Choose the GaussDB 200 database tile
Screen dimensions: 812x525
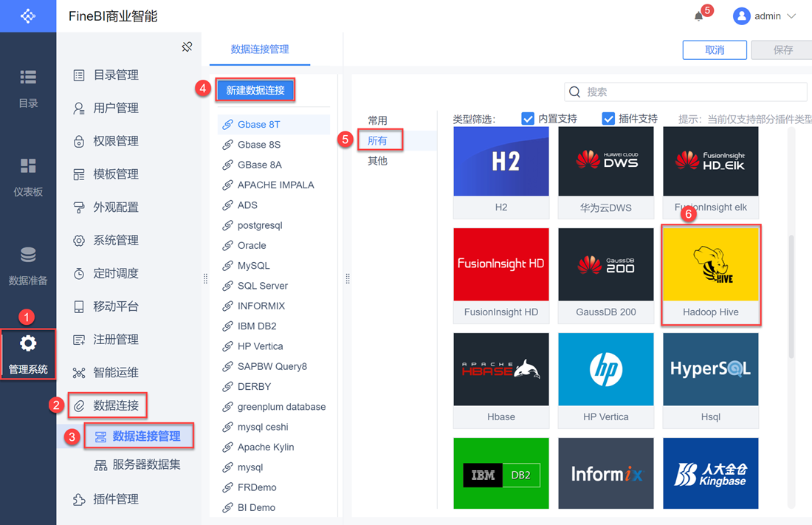(x=606, y=275)
